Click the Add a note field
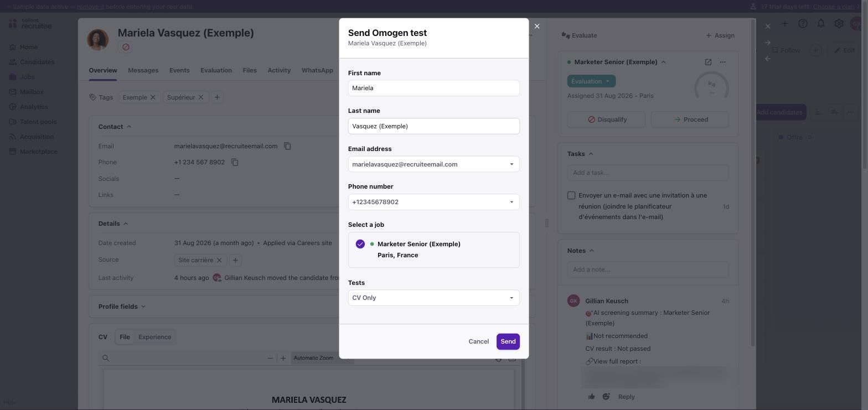Screen dimensions: 868x410 [x=648, y=269]
